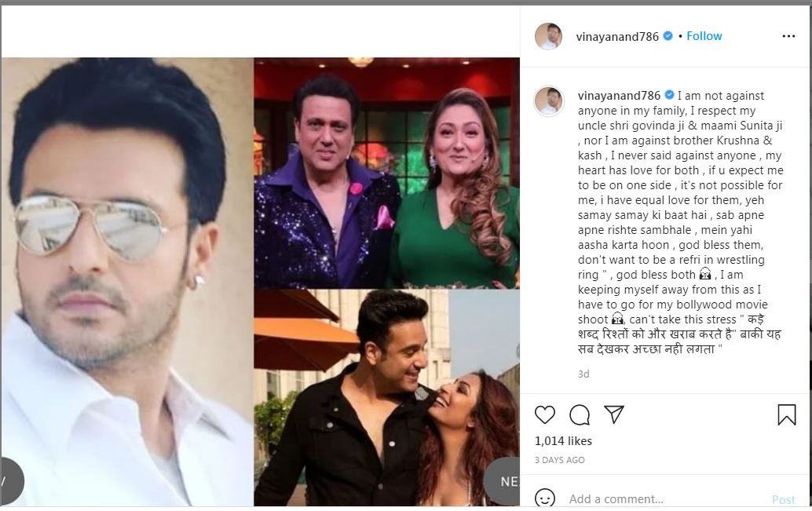Click the verified badge in post header
Screen dimensions: 812x511
coord(668,36)
